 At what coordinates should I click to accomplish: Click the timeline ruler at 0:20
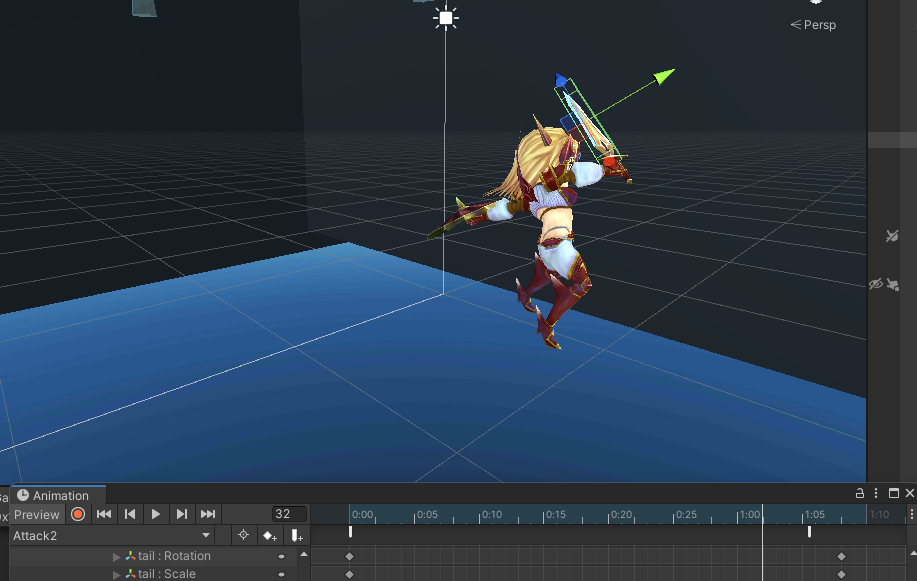pos(609,515)
